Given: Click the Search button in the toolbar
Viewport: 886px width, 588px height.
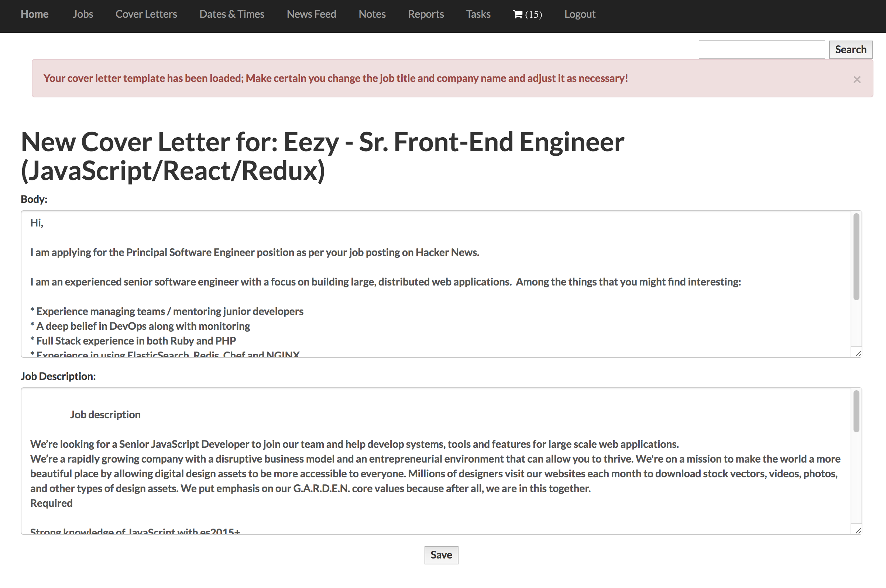Looking at the screenshot, I should point(851,49).
